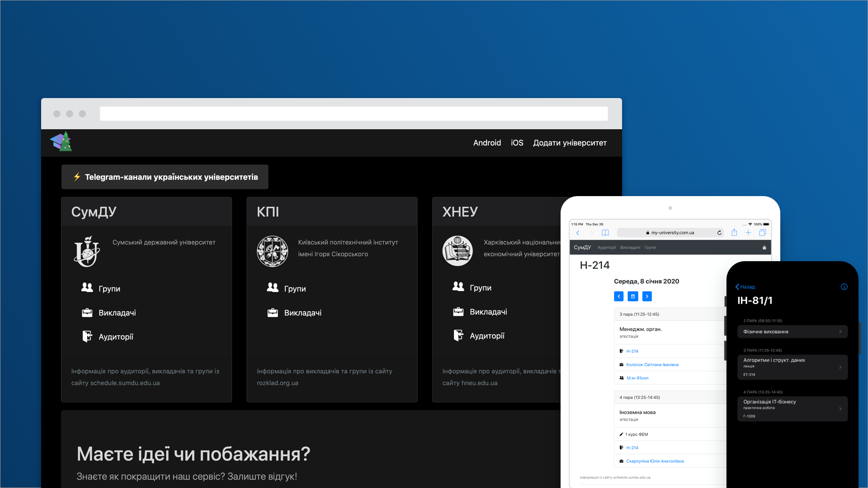Screen dimensions: 868x488
Task: Click the briefcase icon beside ХНЕУ Викладачі
Action: coord(458,312)
